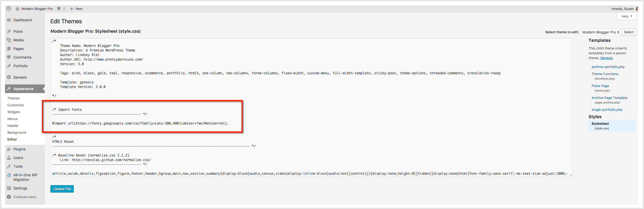Image resolution: width=644 pixels, height=209 pixels.
Task: Open the Theme Functions template
Action: (605, 74)
